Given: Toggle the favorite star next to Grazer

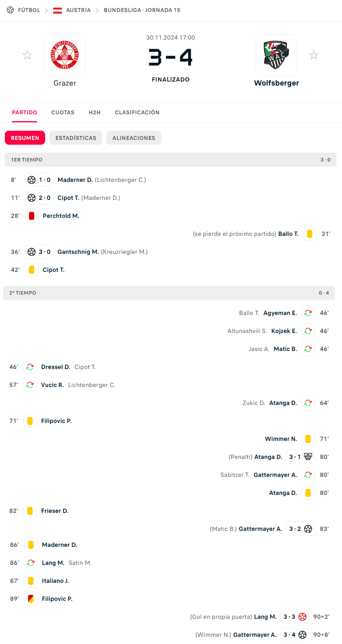Looking at the screenshot, I should pos(27,55).
